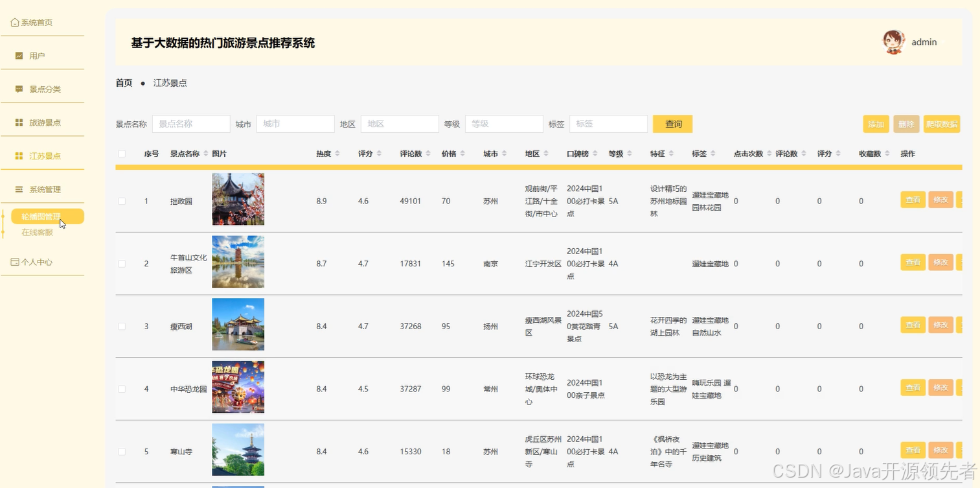
Task: Click 查看 for the 瘦西湖 row
Action: (913, 325)
